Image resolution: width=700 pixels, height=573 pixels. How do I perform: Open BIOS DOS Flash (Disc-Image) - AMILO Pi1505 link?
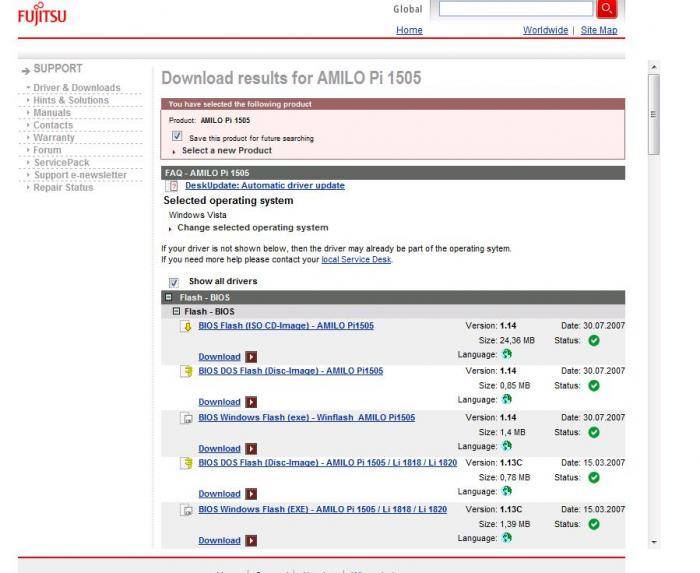(x=291, y=371)
